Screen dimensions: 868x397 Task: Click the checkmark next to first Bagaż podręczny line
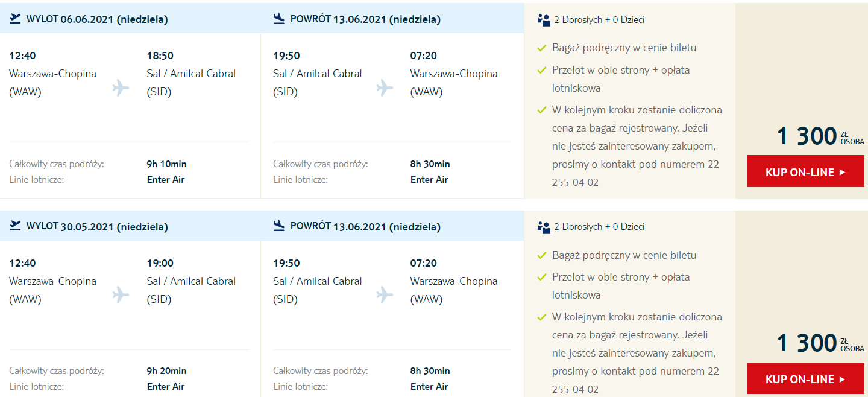point(542,48)
